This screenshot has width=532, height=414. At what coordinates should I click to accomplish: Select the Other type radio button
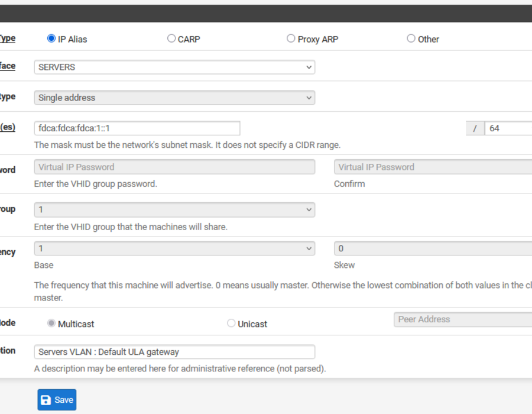[411, 38]
